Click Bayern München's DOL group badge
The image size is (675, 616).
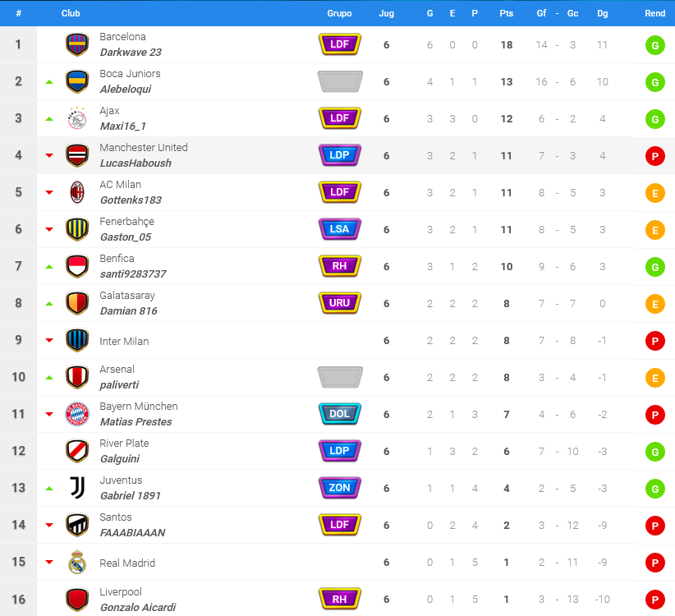[x=340, y=414]
